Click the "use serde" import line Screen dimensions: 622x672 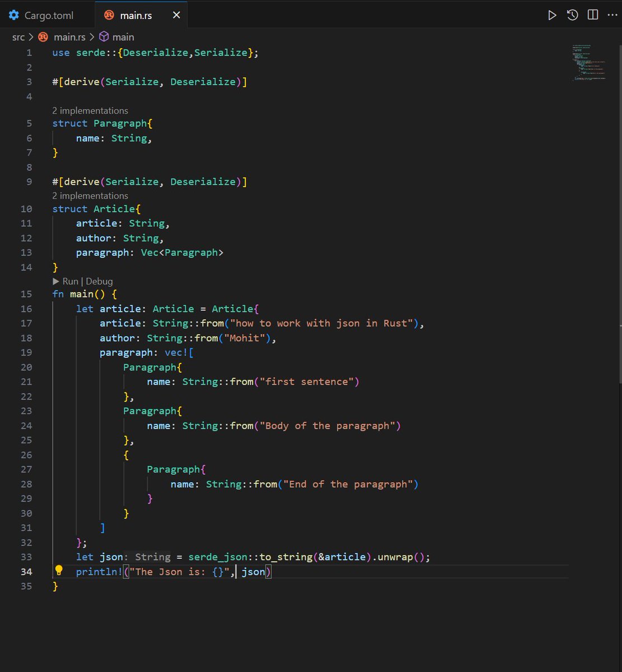155,53
